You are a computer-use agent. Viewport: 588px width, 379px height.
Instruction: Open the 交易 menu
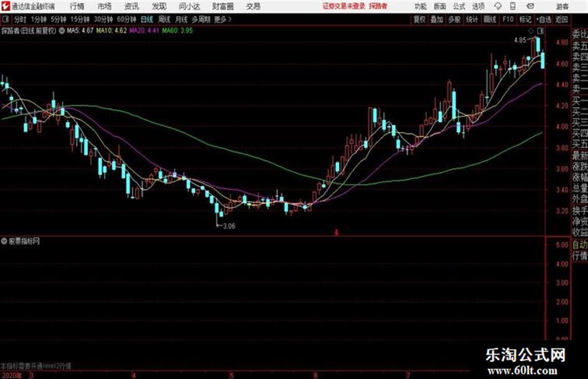pos(253,6)
